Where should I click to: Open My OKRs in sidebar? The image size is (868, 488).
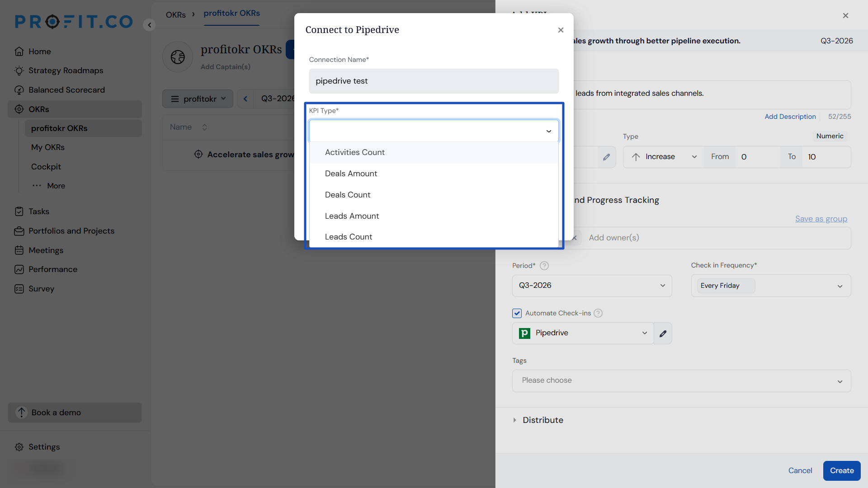(48, 147)
